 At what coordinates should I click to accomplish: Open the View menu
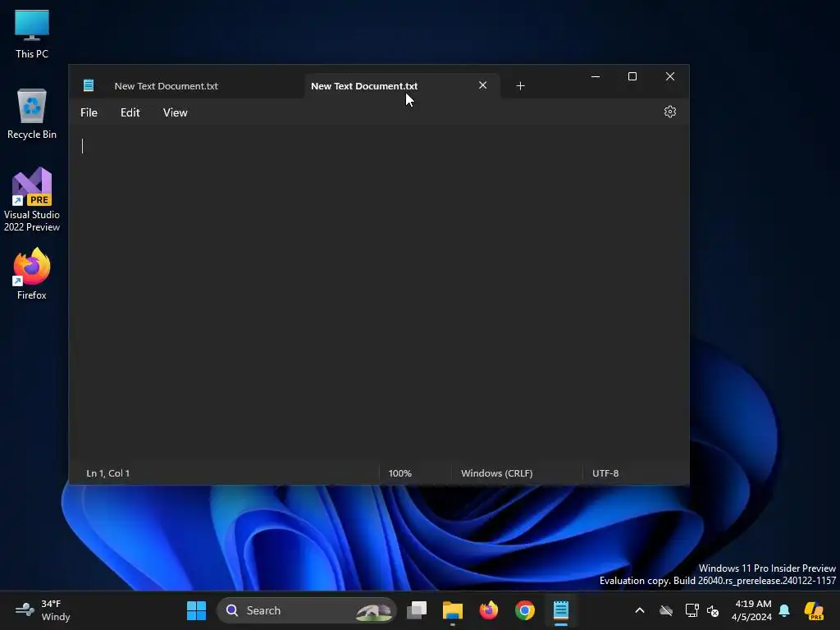176,112
